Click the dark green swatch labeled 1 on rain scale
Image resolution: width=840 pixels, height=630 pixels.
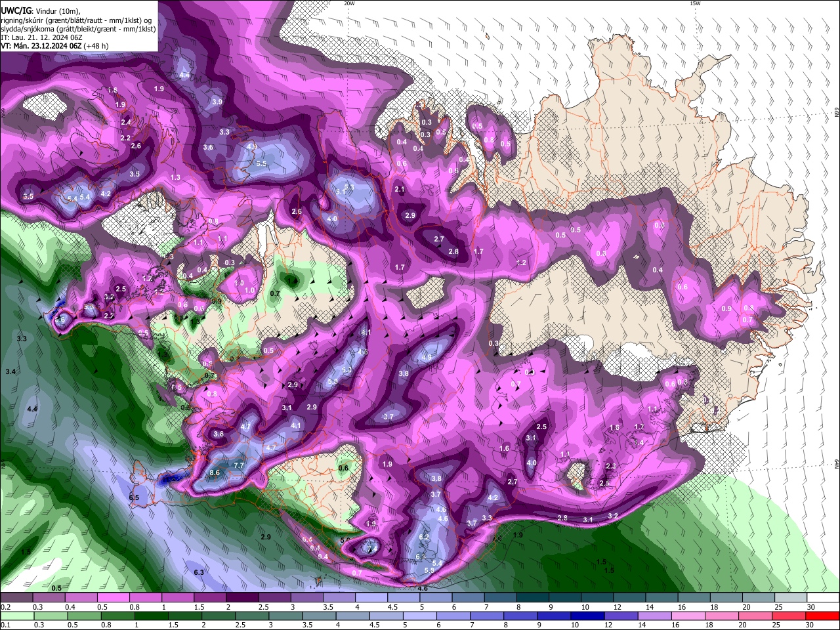tap(151, 616)
